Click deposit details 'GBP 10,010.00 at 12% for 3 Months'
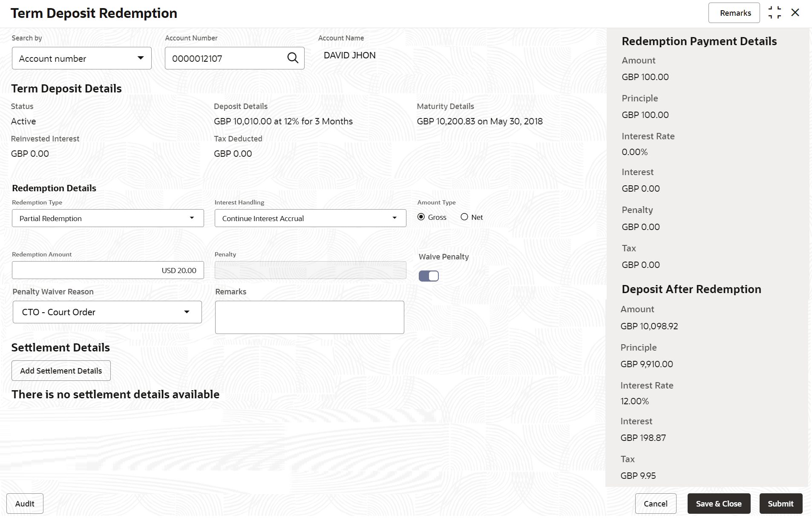The height and width of the screenshot is (521, 812). click(x=283, y=121)
